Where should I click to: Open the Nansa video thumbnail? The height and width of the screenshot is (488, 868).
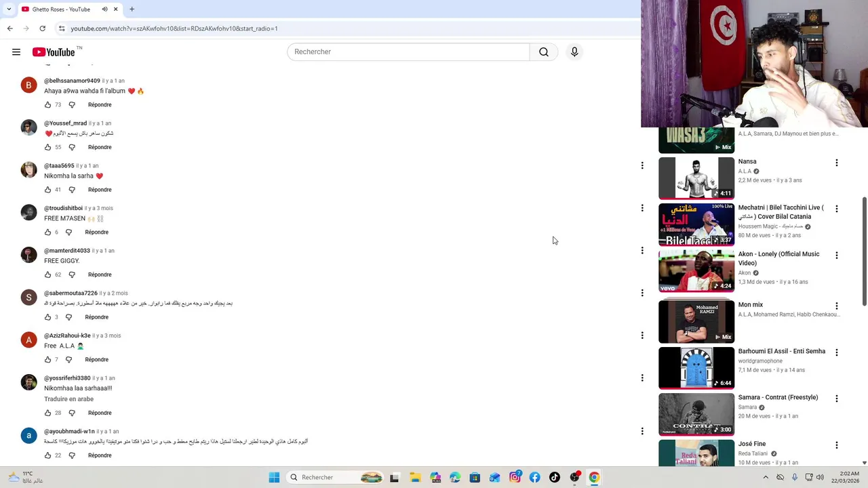click(x=696, y=178)
